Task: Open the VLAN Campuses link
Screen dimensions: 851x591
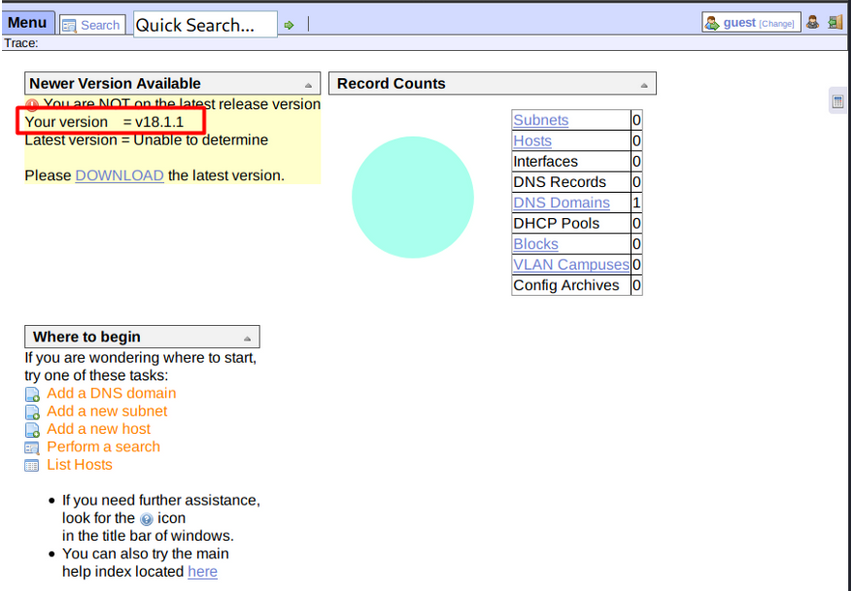Action: tap(570, 265)
